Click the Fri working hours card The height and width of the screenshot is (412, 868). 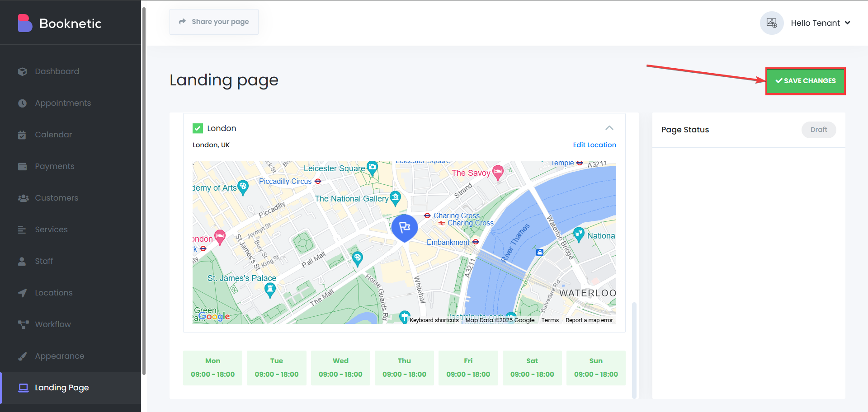(468, 368)
